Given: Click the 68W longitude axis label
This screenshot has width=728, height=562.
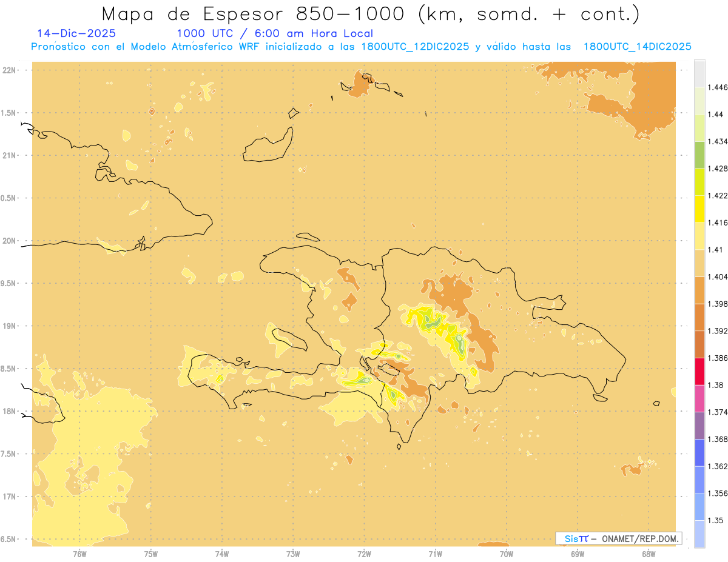Looking at the screenshot, I should 649,554.
